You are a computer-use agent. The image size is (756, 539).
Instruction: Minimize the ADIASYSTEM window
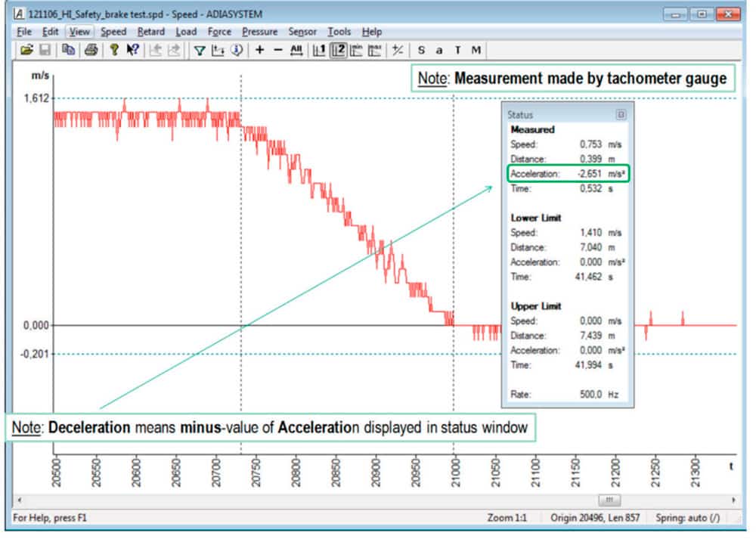pos(675,14)
